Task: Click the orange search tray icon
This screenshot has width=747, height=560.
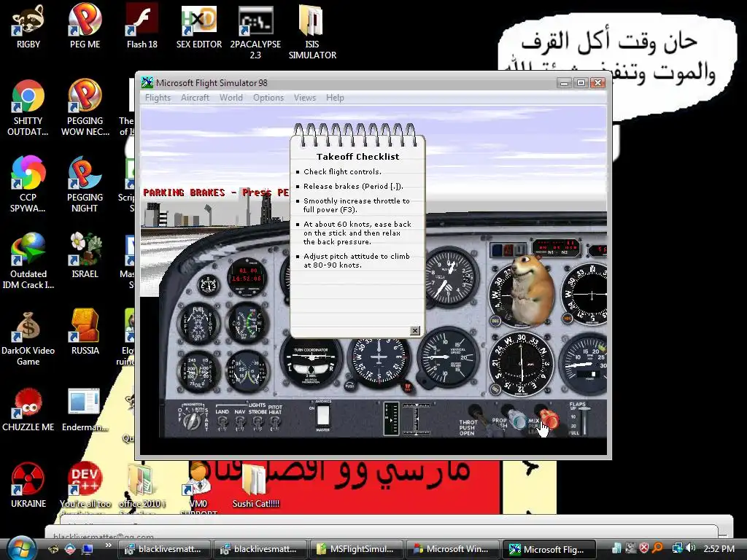Action: pyautogui.click(x=657, y=548)
